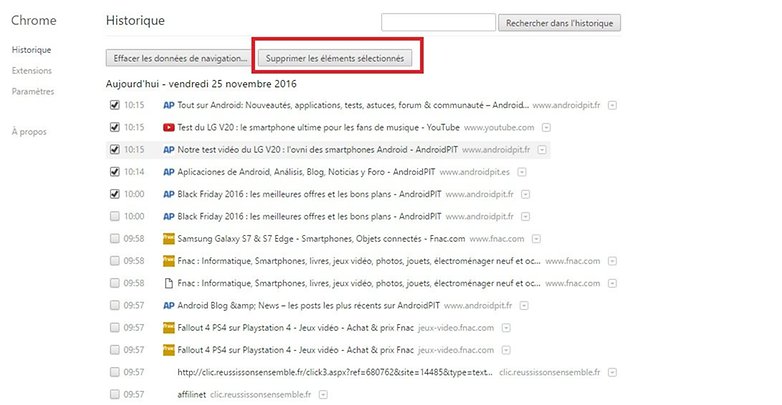The height and width of the screenshot is (405, 782).
Task: Open Paramètres from the sidebar
Action: (x=33, y=92)
